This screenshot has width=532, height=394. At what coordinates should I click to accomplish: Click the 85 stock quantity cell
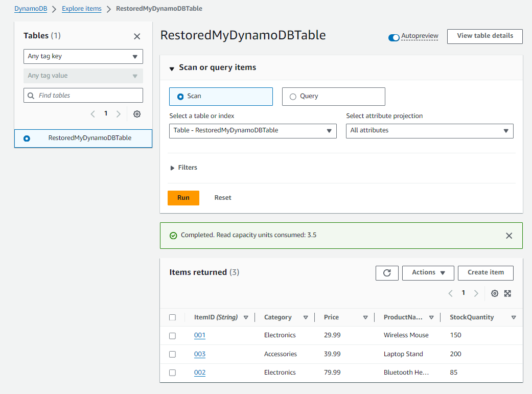(454, 373)
